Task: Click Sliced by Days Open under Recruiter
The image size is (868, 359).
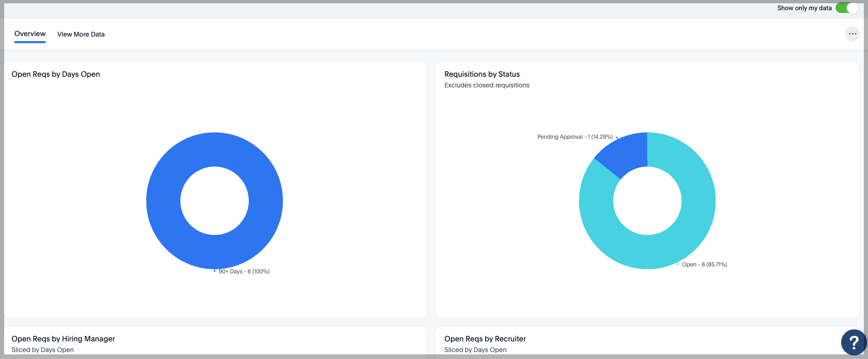Action: (475, 350)
